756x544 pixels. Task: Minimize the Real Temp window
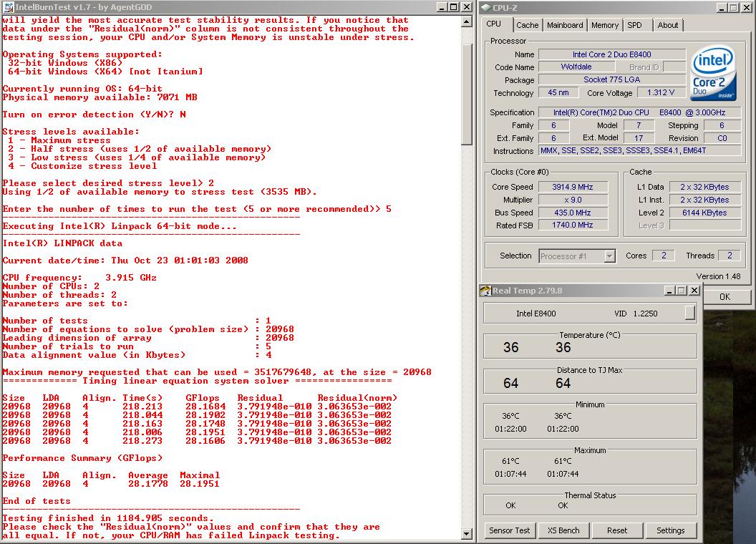(x=669, y=291)
